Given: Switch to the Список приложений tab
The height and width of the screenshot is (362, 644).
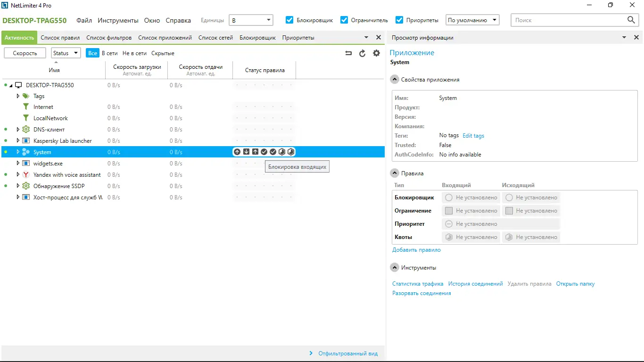Looking at the screenshot, I should 165,38.
